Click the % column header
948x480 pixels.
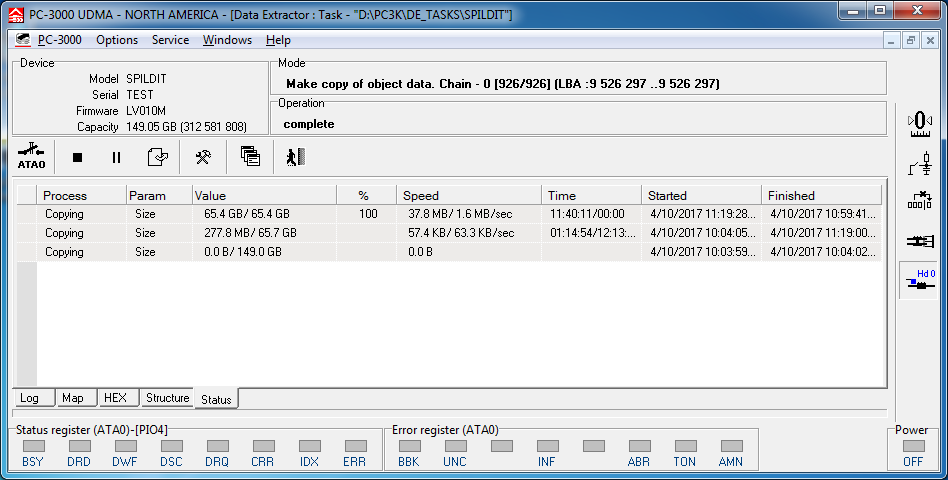coord(366,195)
